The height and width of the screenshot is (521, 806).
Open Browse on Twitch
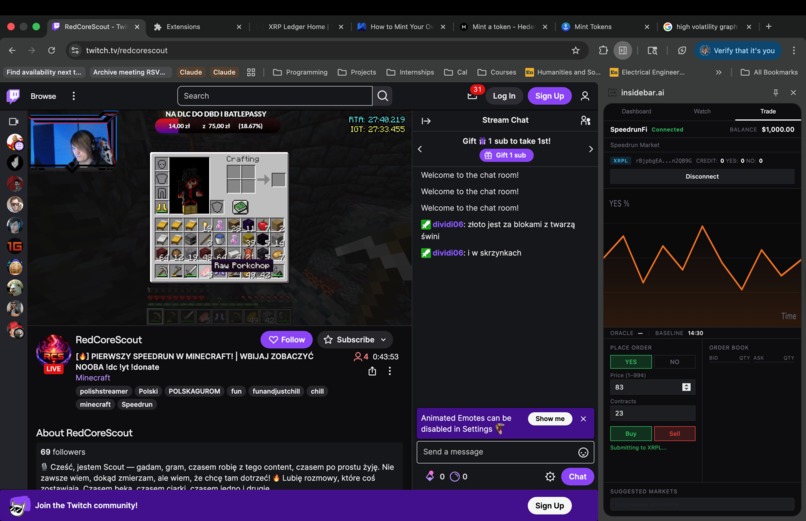pos(43,96)
